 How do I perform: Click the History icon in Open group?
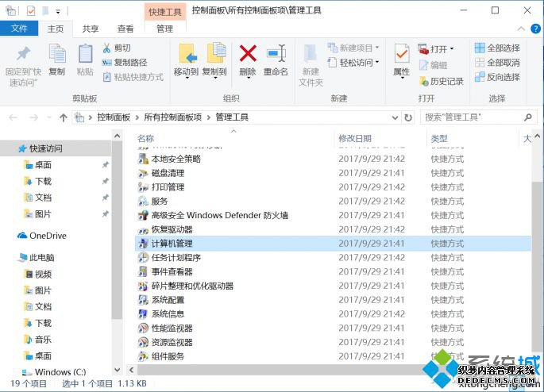[423, 81]
